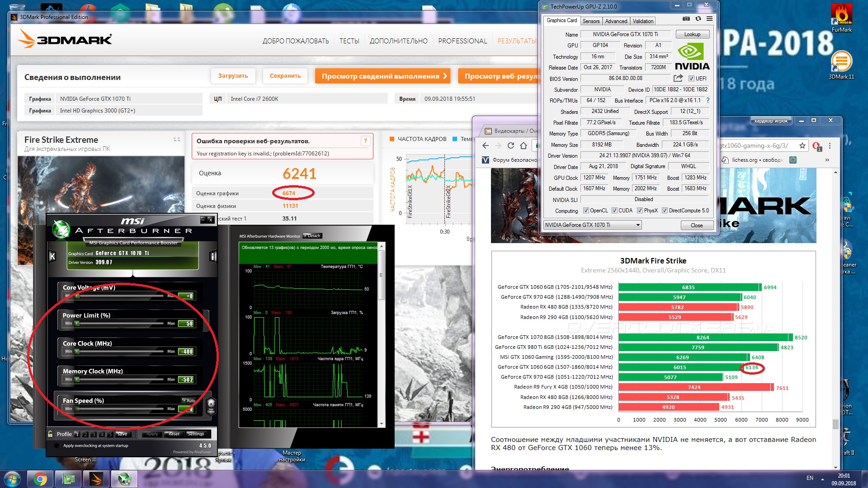Click Afterburner Kombustor K icon
The image size is (868, 488).
[x=52, y=257]
